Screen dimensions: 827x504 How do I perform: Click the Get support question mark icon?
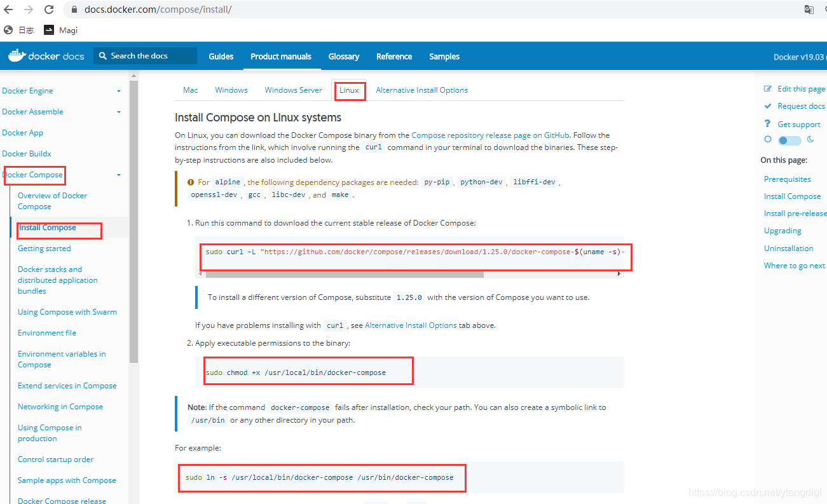768,124
